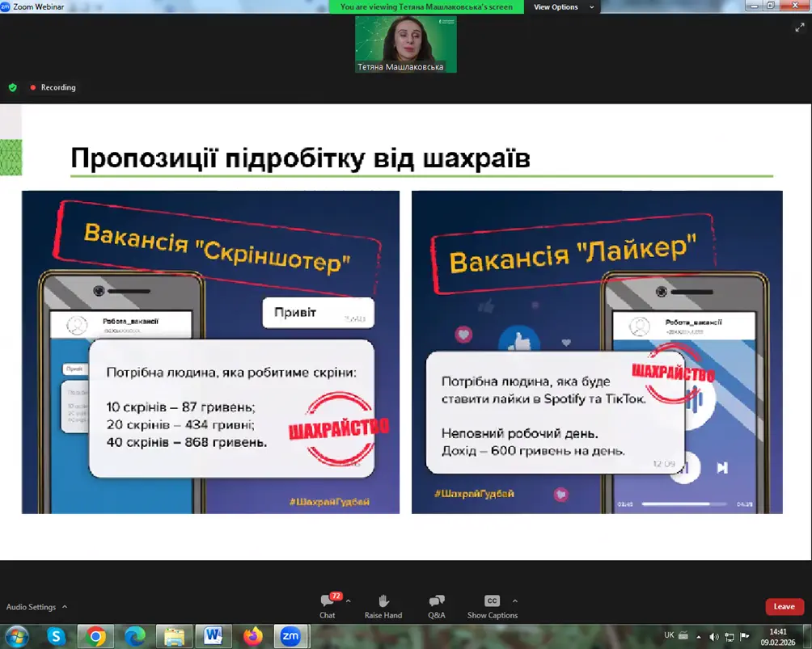Click the Leave button
Image resolution: width=812 pixels, height=649 pixels.
tap(785, 607)
